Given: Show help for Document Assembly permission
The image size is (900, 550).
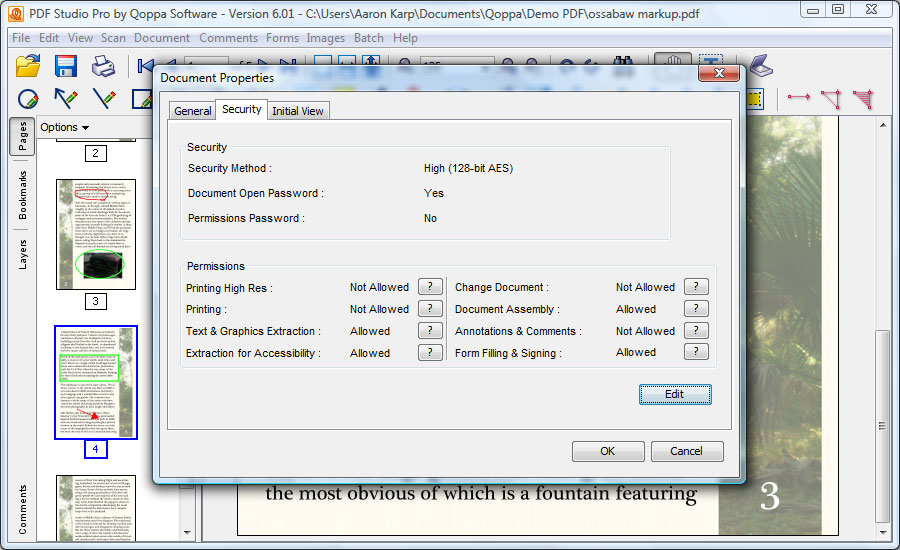Looking at the screenshot, I should point(696,308).
